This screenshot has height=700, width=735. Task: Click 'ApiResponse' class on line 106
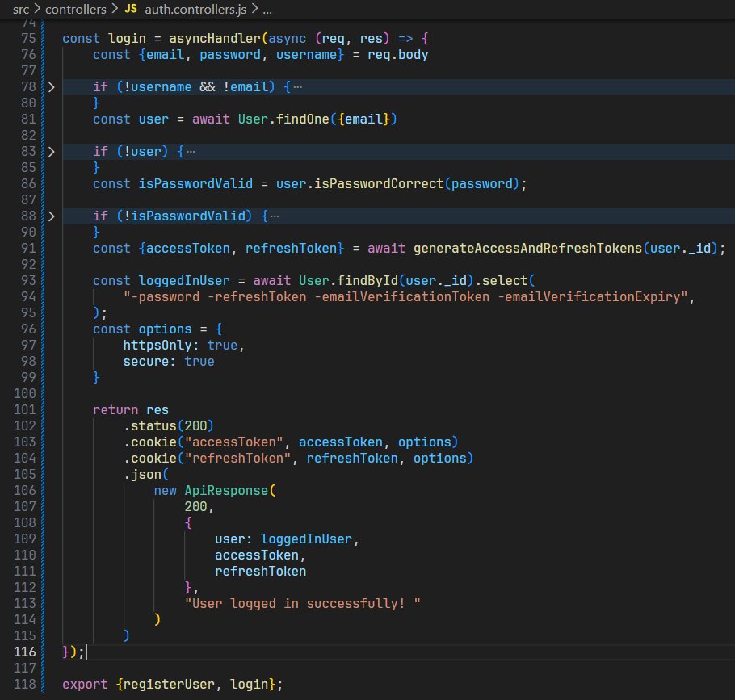point(226,491)
